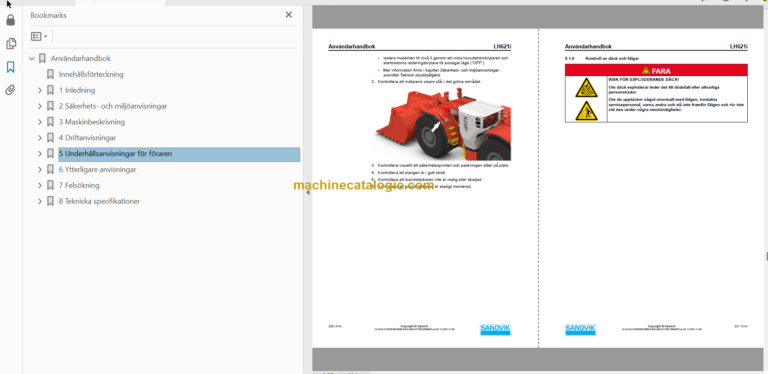Click the loader machine image on left page
The width and height of the screenshot is (768, 374).
pyautogui.click(x=443, y=124)
